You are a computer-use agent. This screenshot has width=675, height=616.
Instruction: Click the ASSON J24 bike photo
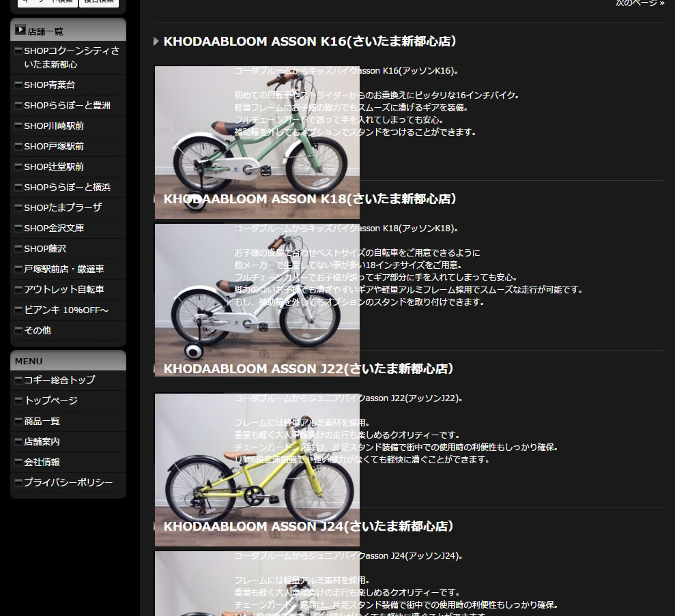pyautogui.click(x=257, y=583)
